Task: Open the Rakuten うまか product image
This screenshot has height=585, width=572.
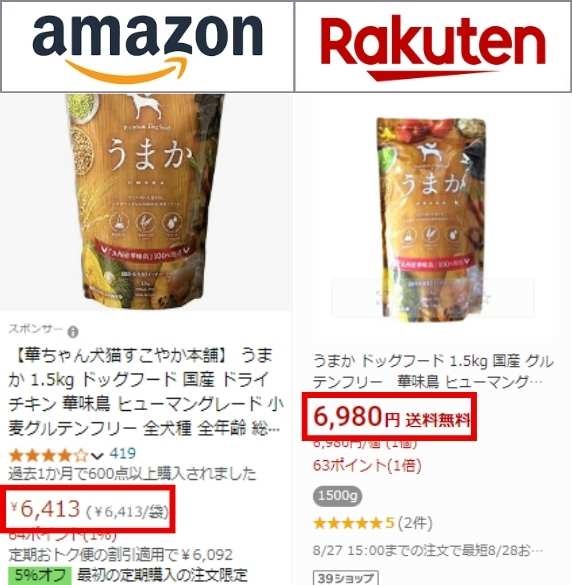Action: 432,219
